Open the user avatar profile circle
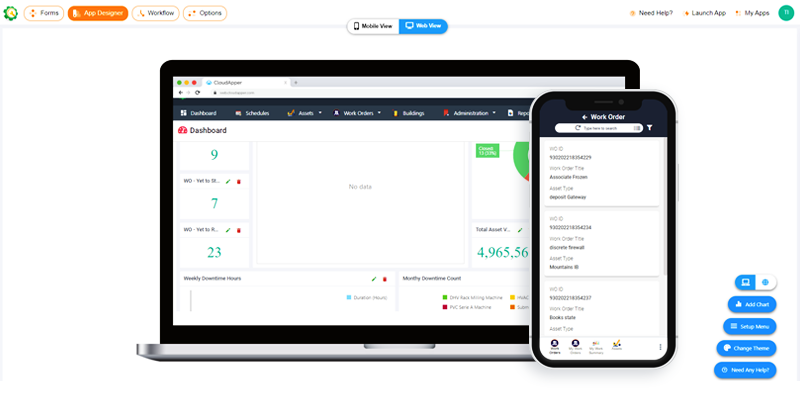Image resolution: width=800 pixels, height=400 pixels. pyautogui.click(x=785, y=13)
